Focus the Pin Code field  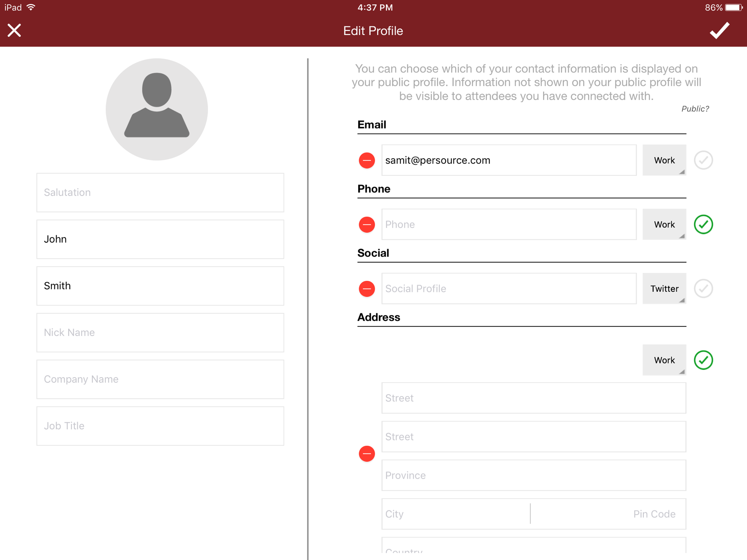point(609,514)
